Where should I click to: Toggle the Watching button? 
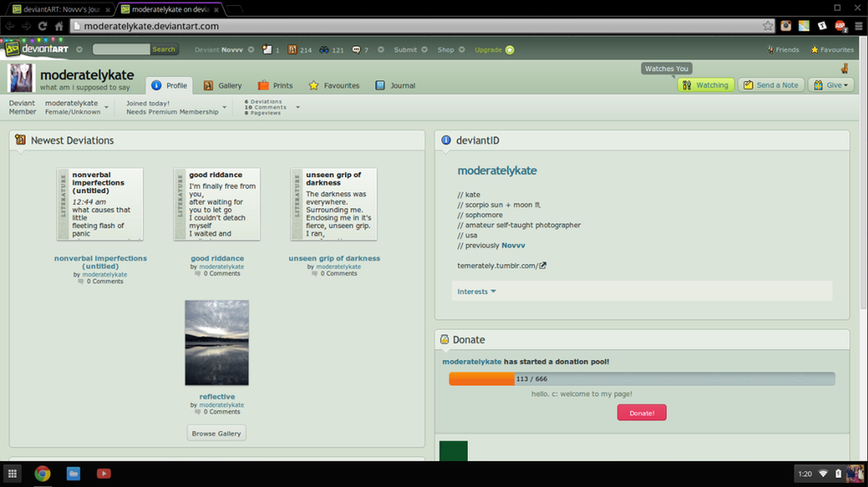[706, 86]
